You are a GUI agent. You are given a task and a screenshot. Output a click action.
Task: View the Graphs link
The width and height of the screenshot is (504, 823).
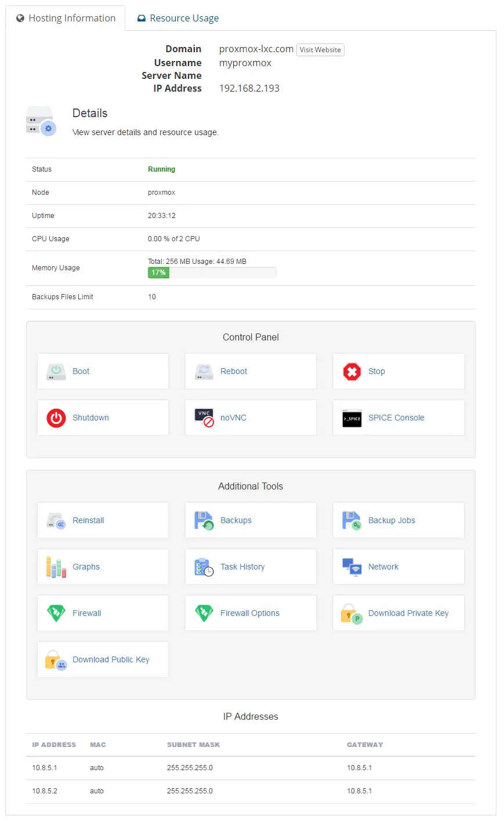pos(86,567)
